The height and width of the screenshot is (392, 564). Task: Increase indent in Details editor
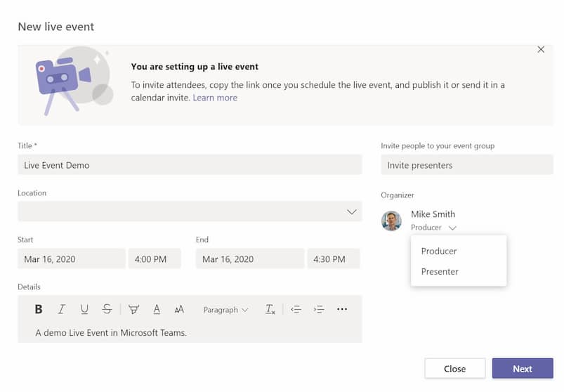click(319, 309)
